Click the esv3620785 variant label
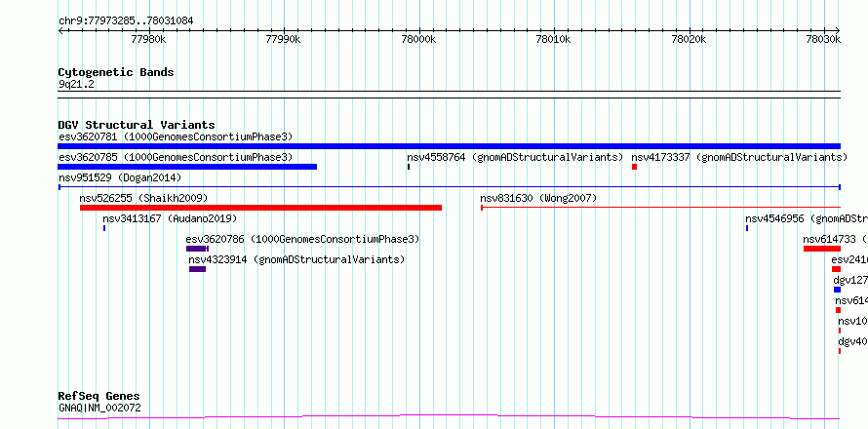This screenshot has height=429, width=868. [x=175, y=157]
